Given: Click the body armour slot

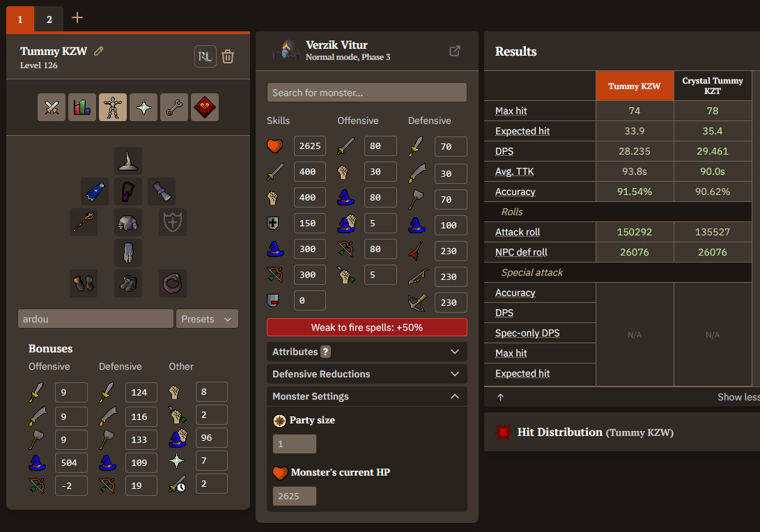Looking at the screenshot, I should 128,222.
